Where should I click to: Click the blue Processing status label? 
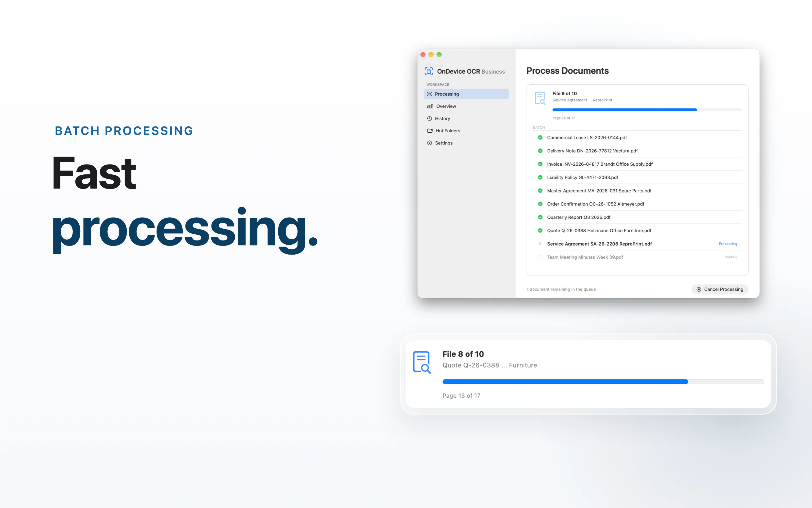point(728,244)
